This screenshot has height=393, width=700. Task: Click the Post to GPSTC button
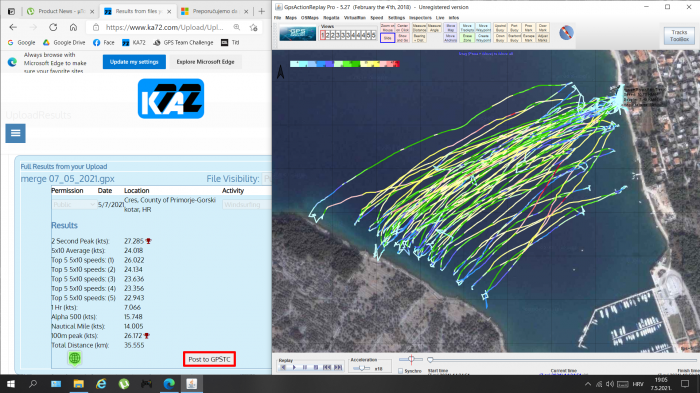coord(209,359)
